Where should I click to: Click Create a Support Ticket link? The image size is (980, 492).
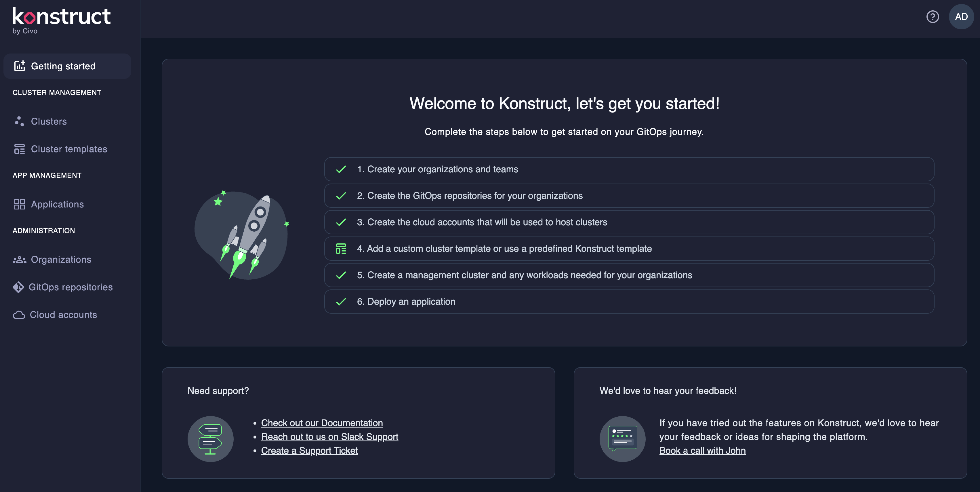[x=309, y=451]
